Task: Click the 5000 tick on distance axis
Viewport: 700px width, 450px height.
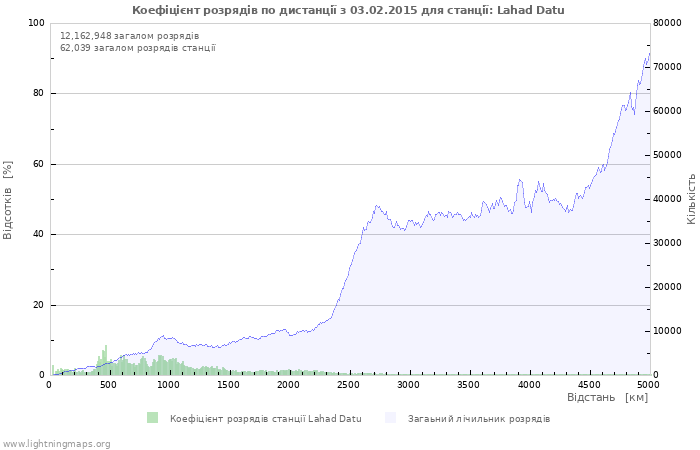Action: pyautogui.click(x=648, y=384)
